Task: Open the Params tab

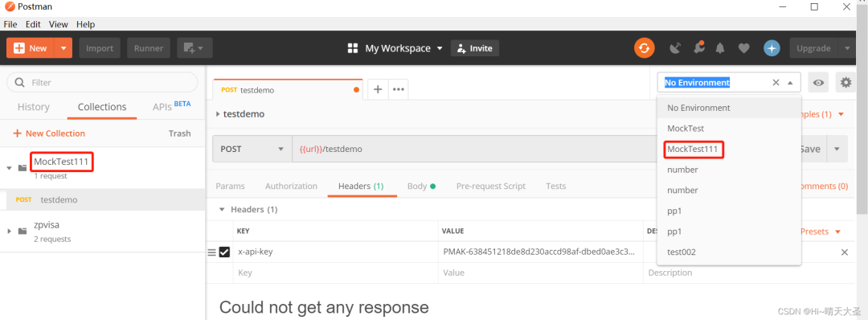Action: [230, 186]
